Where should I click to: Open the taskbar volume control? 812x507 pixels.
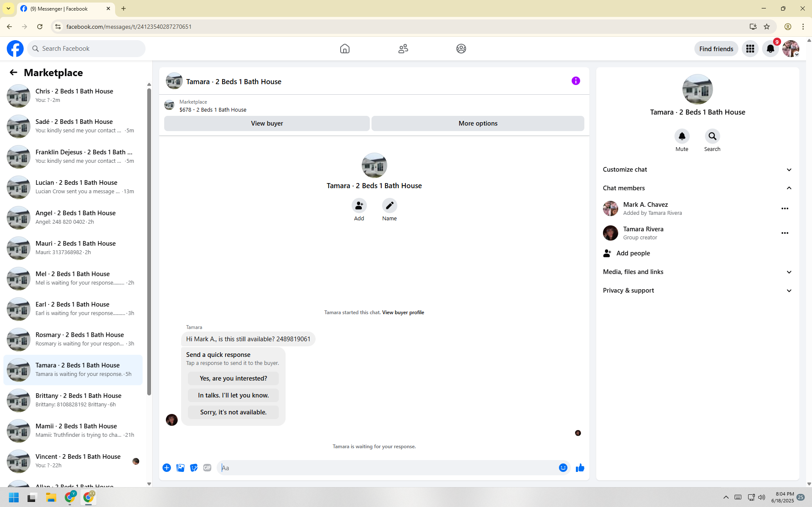[762, 497]
